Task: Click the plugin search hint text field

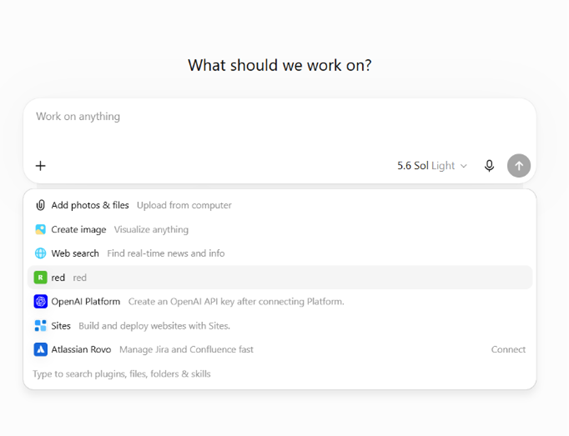Action: pyautogui.click(x=122, y=374)
